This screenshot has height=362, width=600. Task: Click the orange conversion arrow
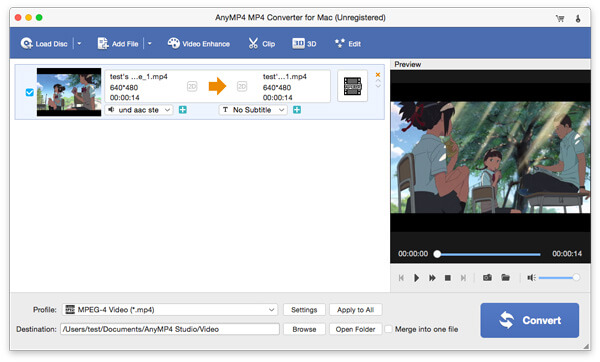coord(217,86)
